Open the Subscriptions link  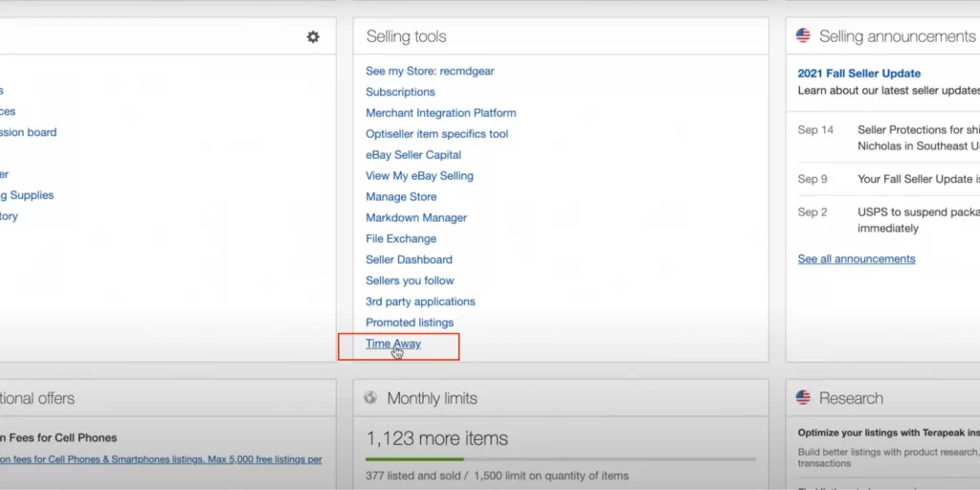point(400,92)
